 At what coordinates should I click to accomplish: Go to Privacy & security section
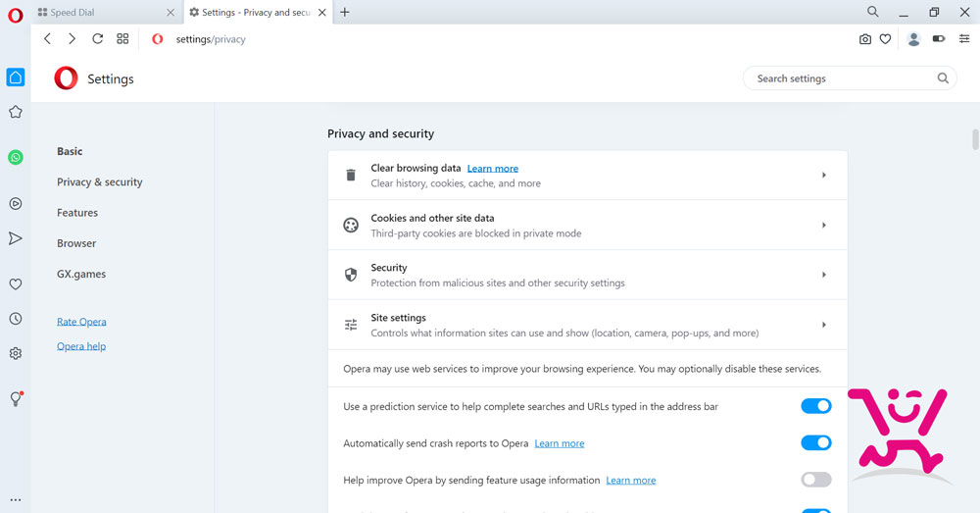(x=99, y=182)
